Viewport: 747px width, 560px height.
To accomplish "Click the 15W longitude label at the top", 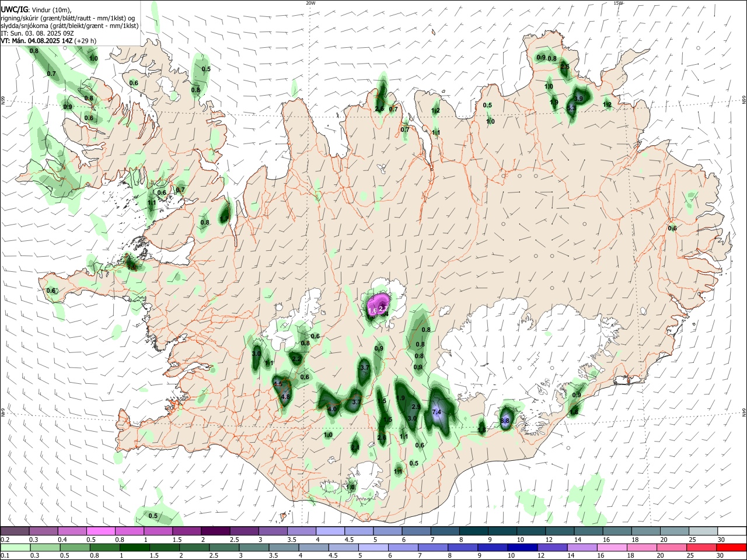I will 619,3.
